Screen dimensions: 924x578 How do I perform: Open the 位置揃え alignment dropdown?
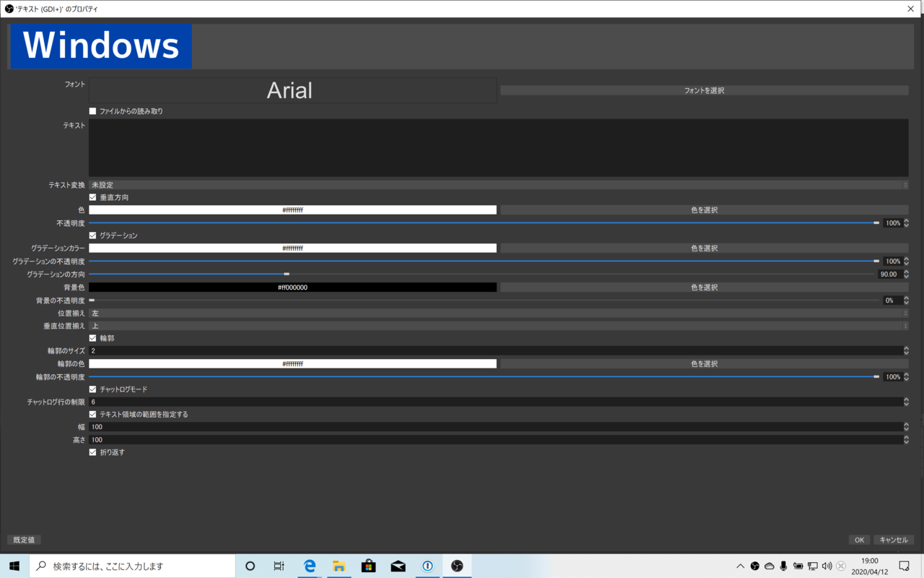[498, 314]
